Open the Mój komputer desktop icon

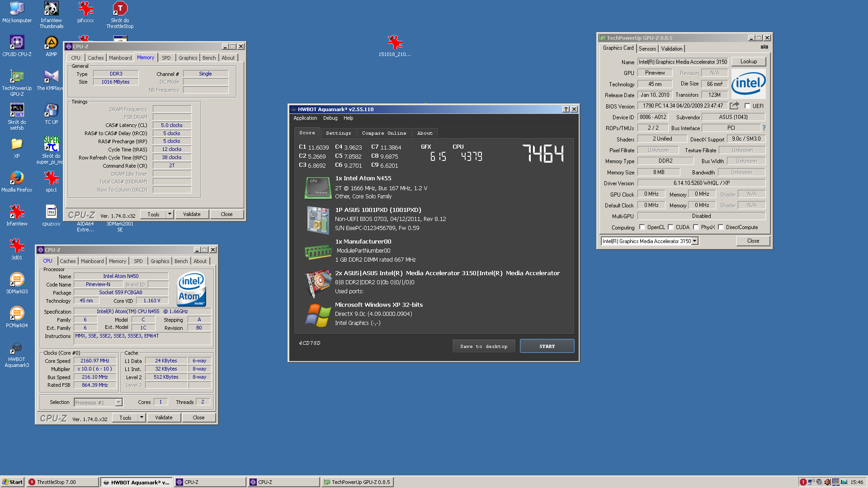tap(17, 12)
